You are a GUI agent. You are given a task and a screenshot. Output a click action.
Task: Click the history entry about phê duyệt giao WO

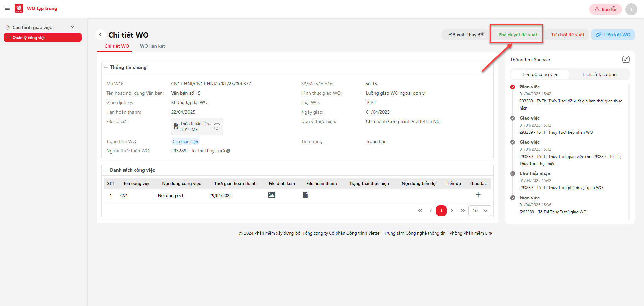point(561,188)
